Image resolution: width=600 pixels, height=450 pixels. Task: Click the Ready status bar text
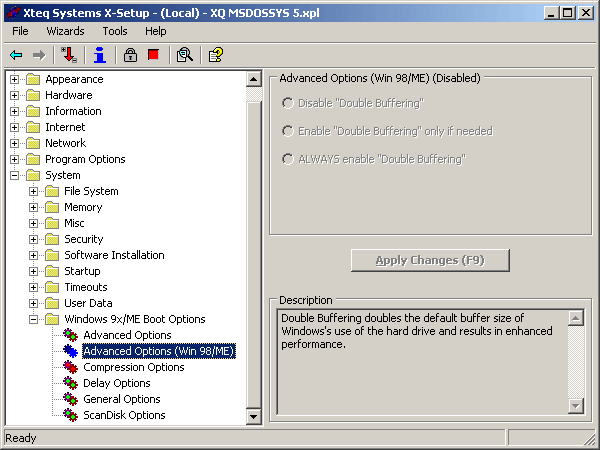click(x=21, y=438)
